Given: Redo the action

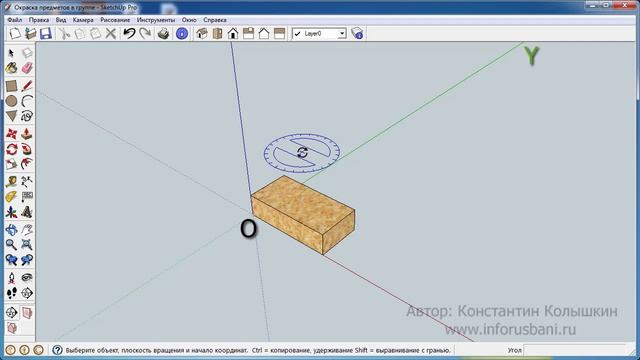Looking at the screenshot, I should point(145,33).
